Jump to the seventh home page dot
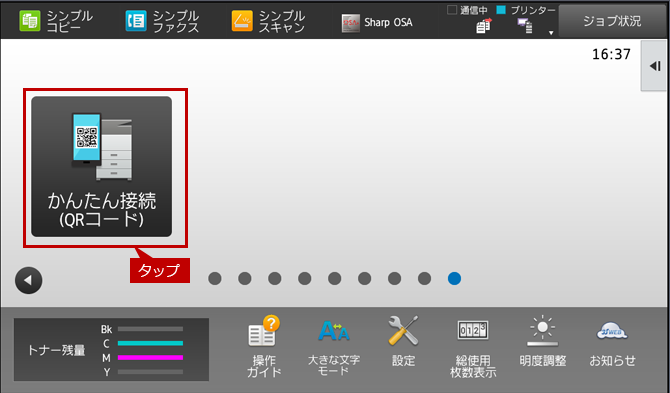The image size is (670, 393). click(394, 279)
